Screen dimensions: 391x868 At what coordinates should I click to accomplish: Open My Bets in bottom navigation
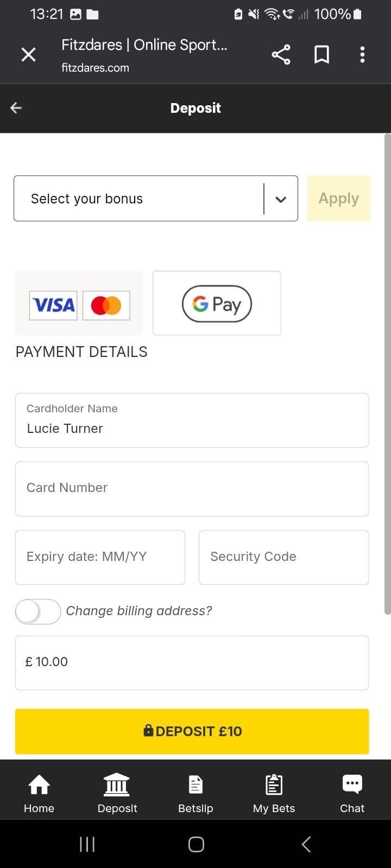[x=274, y=793]
